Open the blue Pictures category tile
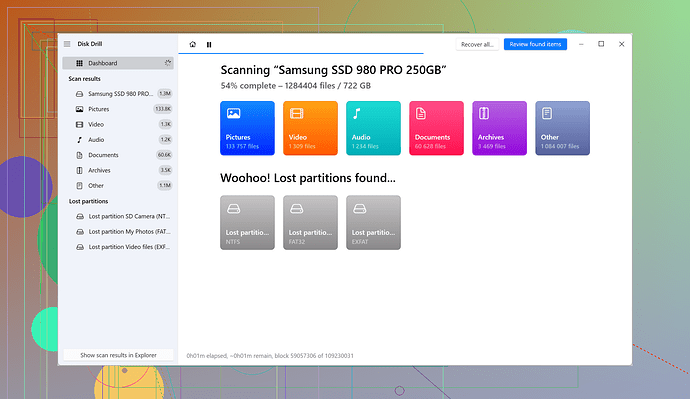Image resolution: width=690 pixels, height=399 pixels. [x=247, y=128]
